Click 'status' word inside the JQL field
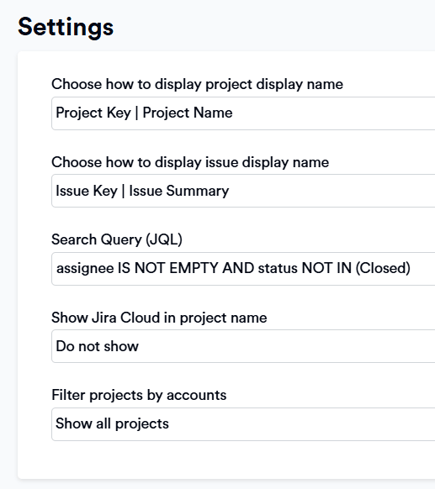The width and height of the screenshot is (435, 489). coord(278,268)
